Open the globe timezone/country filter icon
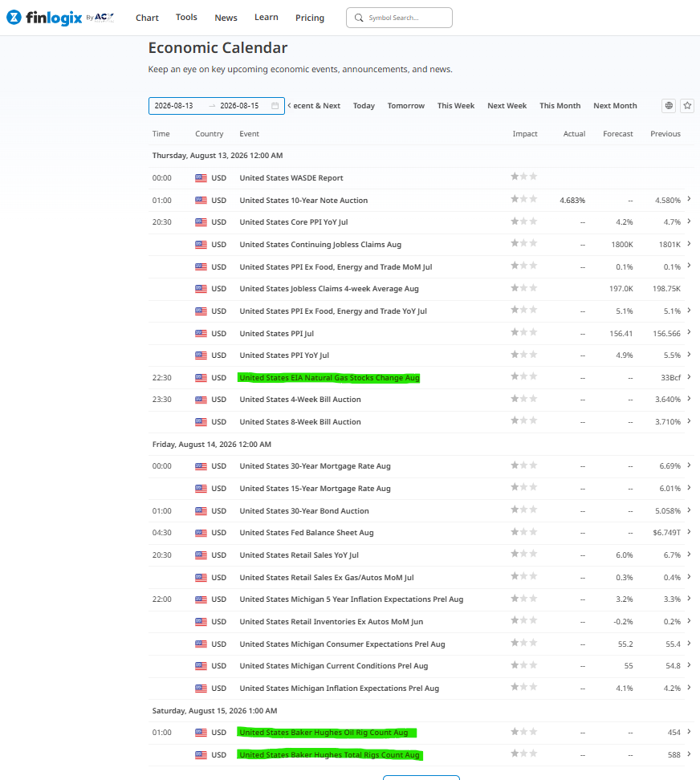Viewport: 700px width, 780px height. [x=669, y=105]
